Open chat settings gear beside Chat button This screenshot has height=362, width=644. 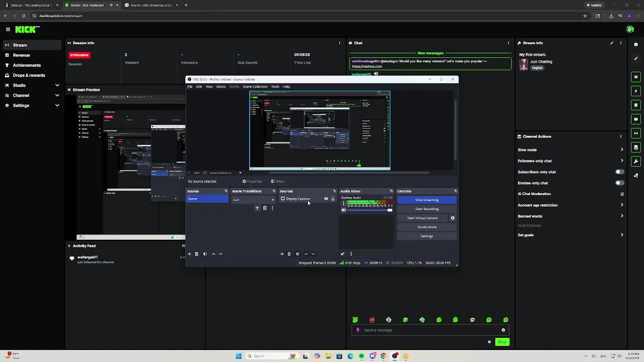pos(489,342)
